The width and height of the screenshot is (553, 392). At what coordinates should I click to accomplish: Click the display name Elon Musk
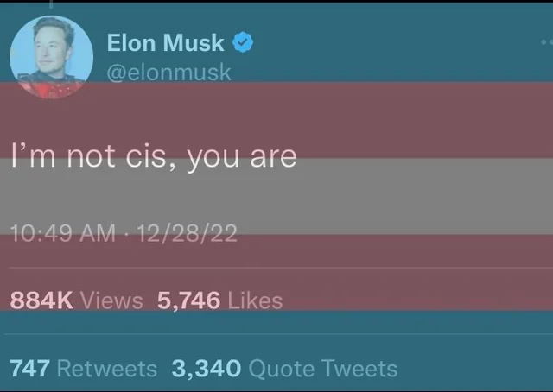tap(165, 41)
